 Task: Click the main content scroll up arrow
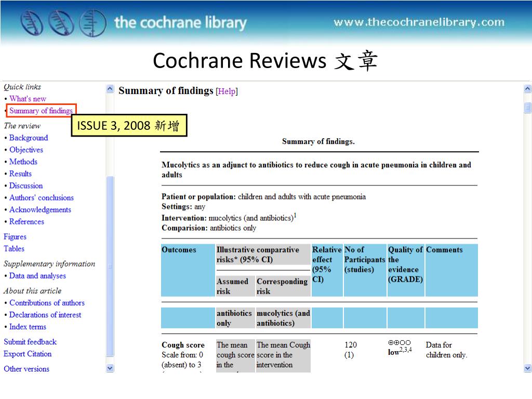tap(527, 89)
